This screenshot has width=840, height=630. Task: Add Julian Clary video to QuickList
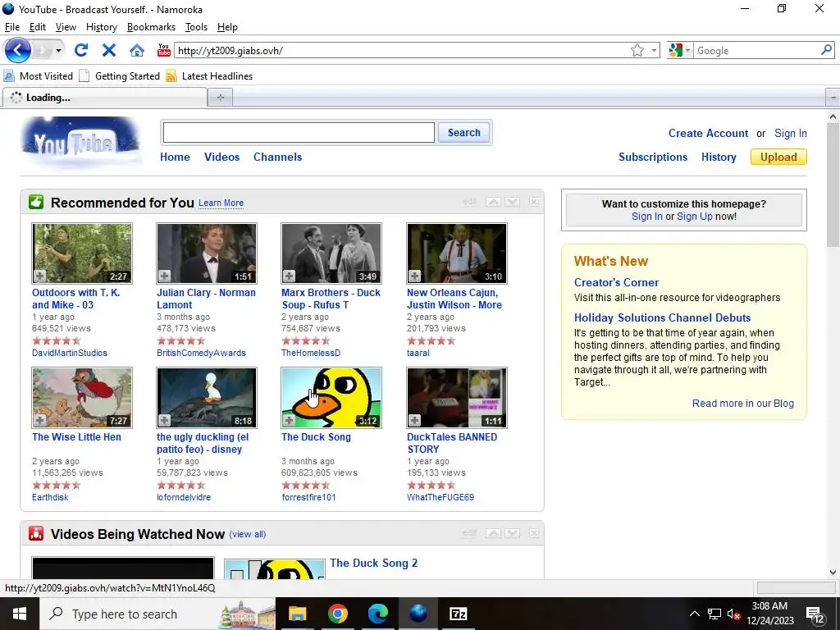[x=164, y=276]
